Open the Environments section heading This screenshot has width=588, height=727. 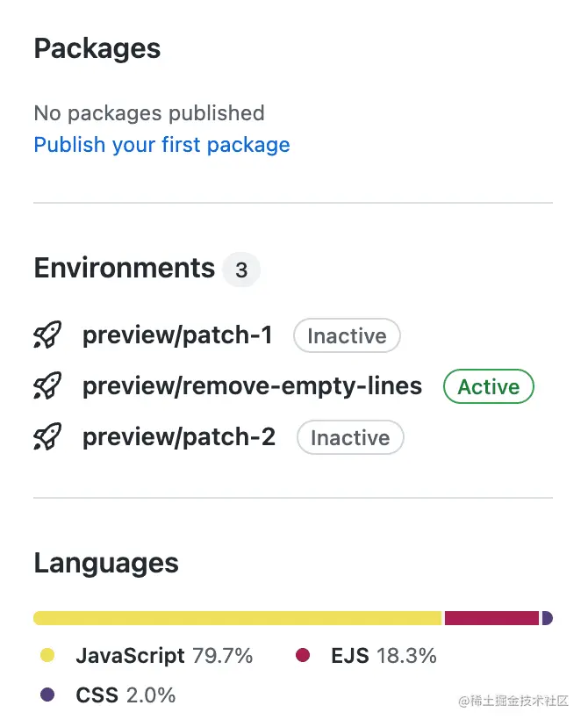pyautogui.click(x=124, y=268)
